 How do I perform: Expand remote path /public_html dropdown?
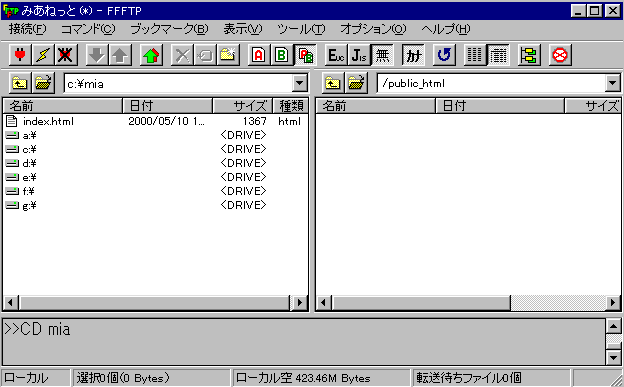click(x=612, y=83)
